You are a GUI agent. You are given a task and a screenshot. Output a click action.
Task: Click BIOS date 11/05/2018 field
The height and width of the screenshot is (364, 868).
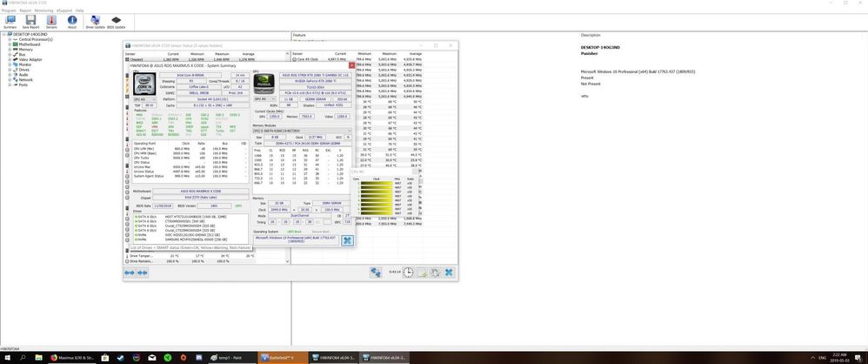(x=162, y=206)
